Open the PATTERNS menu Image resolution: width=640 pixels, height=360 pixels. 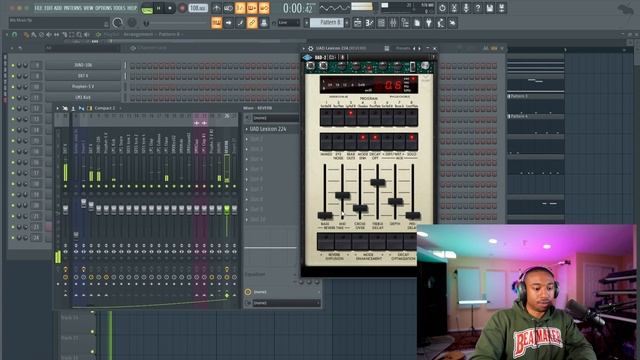[73, 8]
